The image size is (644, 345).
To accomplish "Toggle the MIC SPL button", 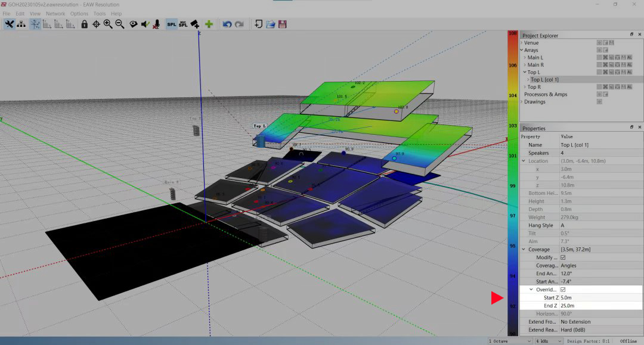I will (183, 24).
